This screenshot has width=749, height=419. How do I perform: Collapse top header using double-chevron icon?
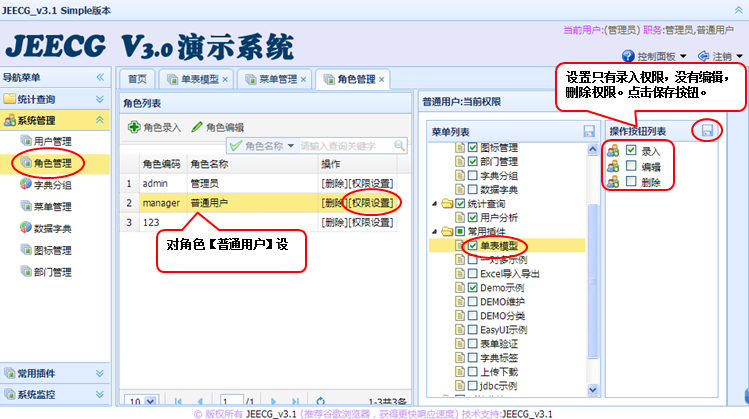pyautogui.click(x=738, y=10)
